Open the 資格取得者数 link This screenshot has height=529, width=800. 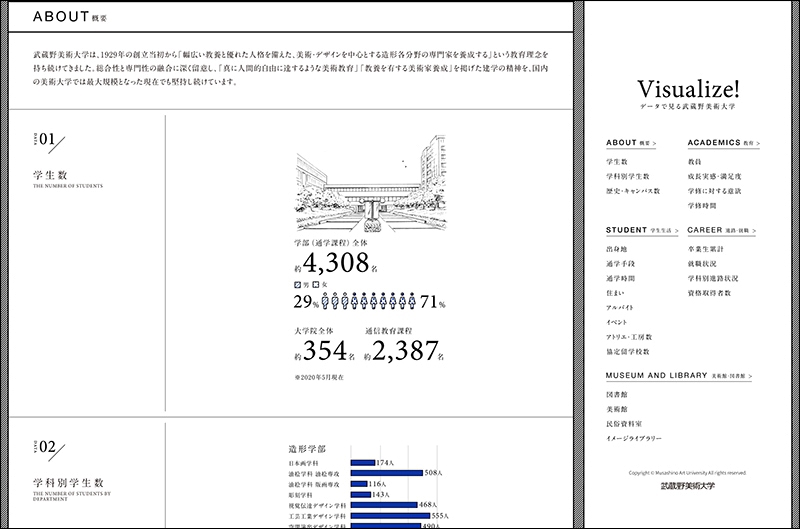(x=709, y=293)
